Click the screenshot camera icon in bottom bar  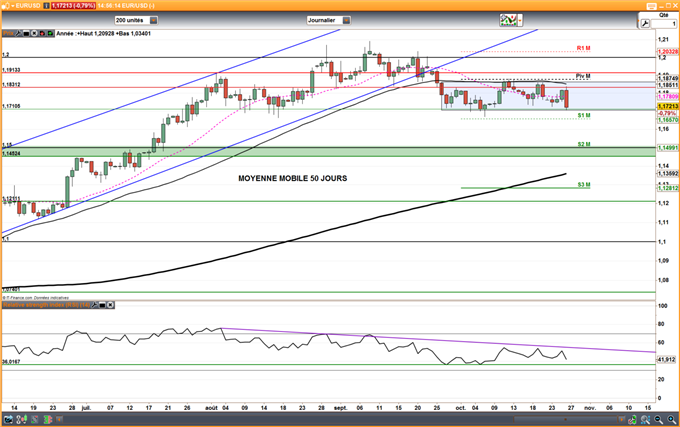click(9, 420)
